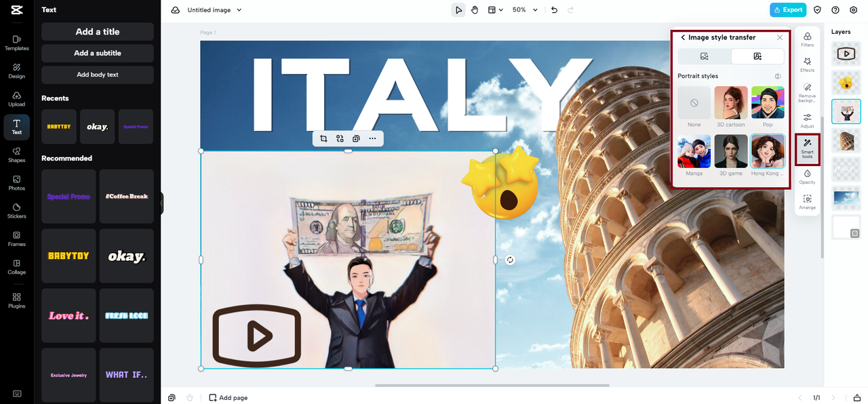Go back from Image style transfer

coord(683,37)
